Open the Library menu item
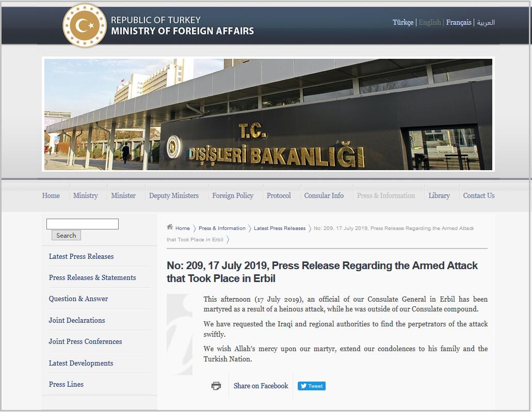 pos(439,195)
